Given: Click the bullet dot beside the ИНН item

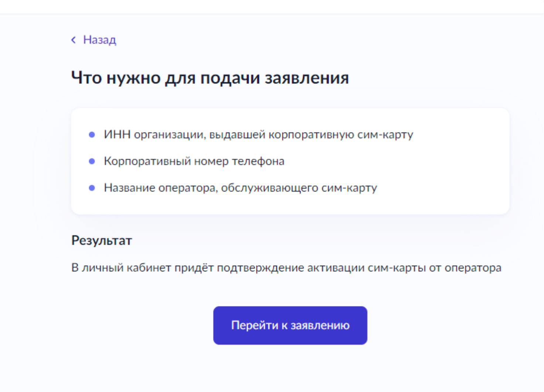Looking at the screenshot, I should pos(92,135).
